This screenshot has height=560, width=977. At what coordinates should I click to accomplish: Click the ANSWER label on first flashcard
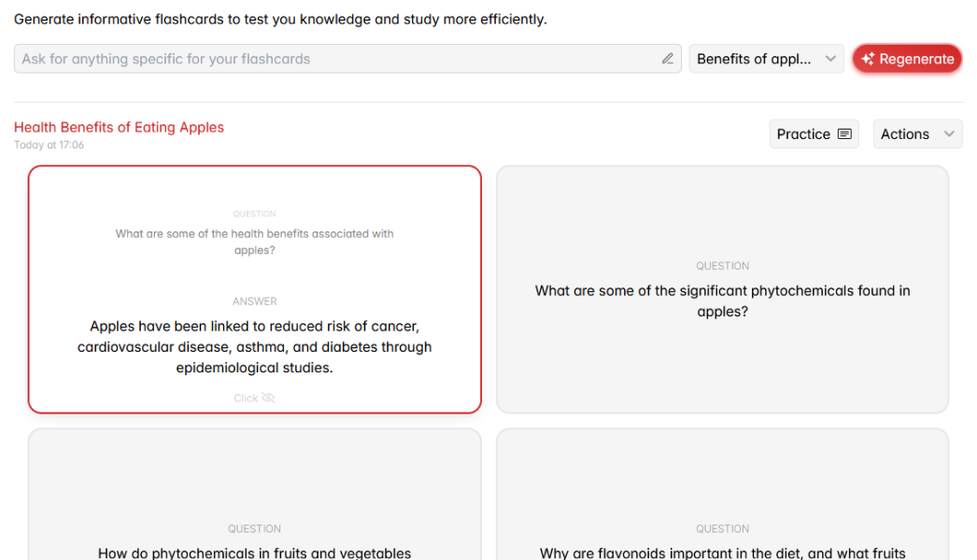(x=254, y=301)
